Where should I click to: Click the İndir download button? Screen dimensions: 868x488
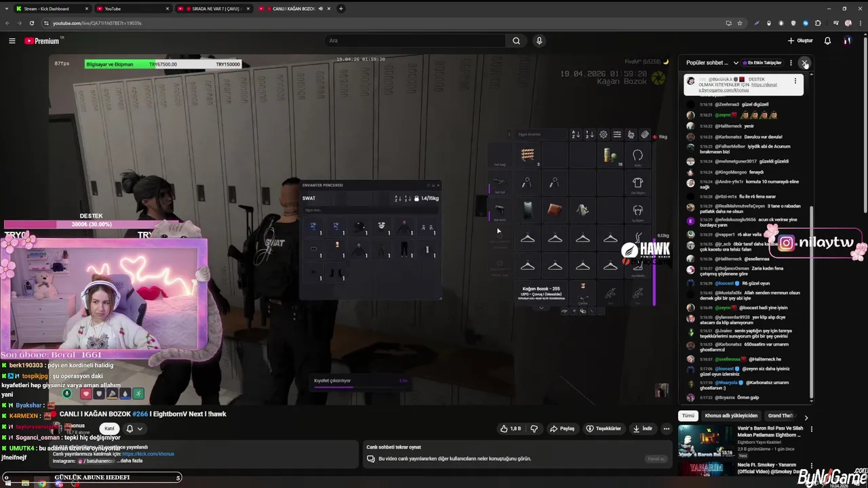click(x=642, y=428)
